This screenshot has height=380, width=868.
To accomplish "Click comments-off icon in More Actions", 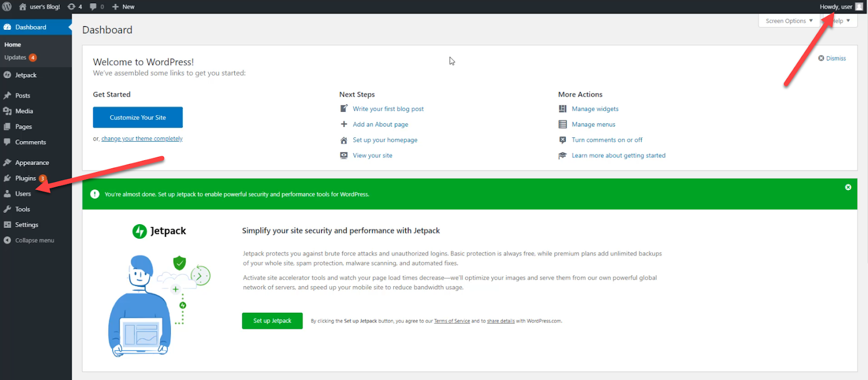I will point(563,140).
